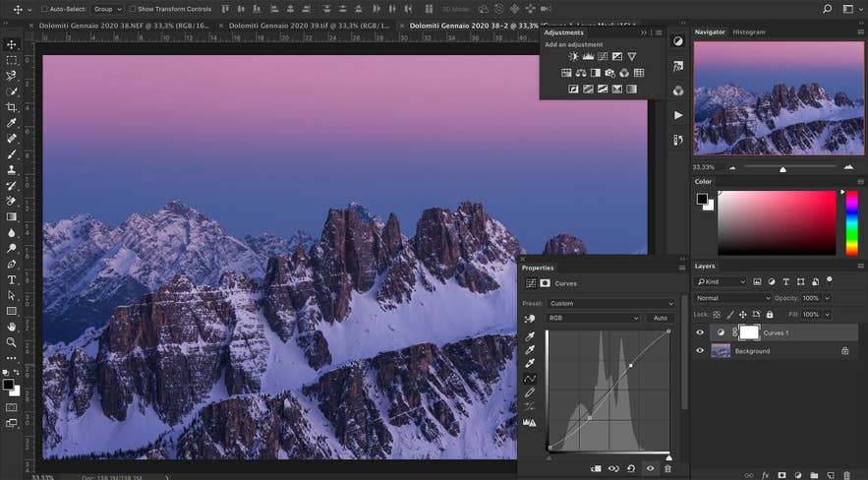Viewport: 868px width, 480px height.
Task: Open the Actions panel play icon
Action: 678,115
